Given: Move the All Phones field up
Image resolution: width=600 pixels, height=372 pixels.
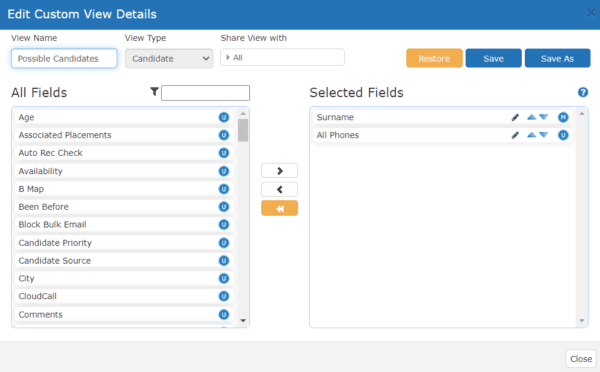Looking at the screenshot, I should click(532, 135).
